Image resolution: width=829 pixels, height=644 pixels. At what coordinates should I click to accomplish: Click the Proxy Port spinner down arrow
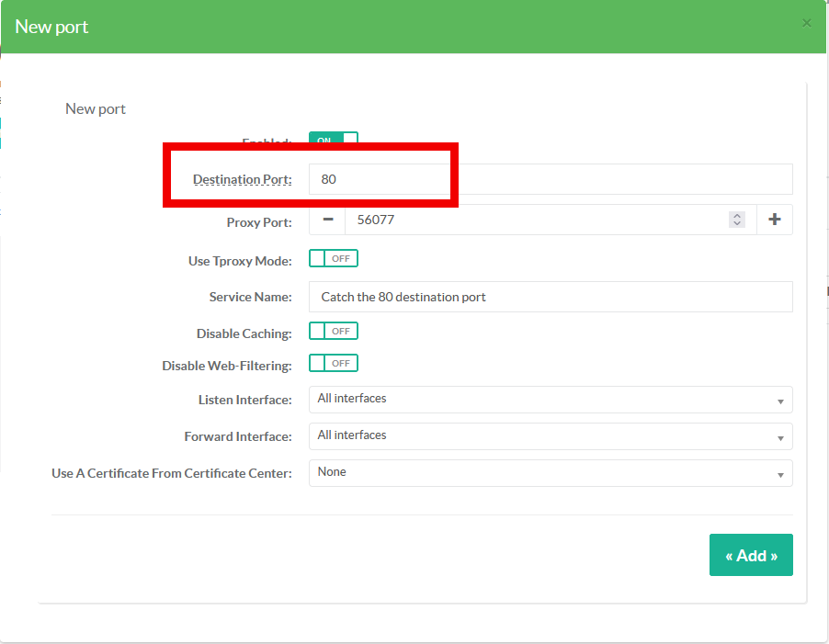tap(736, 224)
